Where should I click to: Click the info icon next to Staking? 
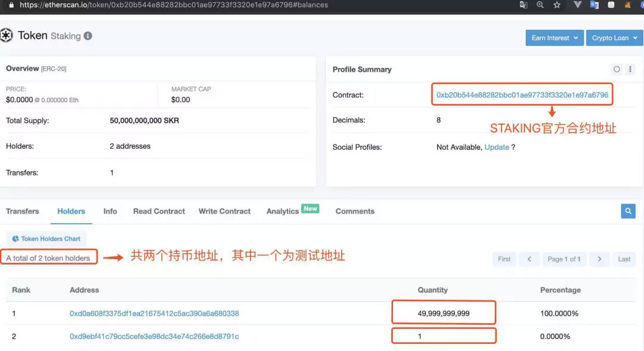[x=88, y=36]
